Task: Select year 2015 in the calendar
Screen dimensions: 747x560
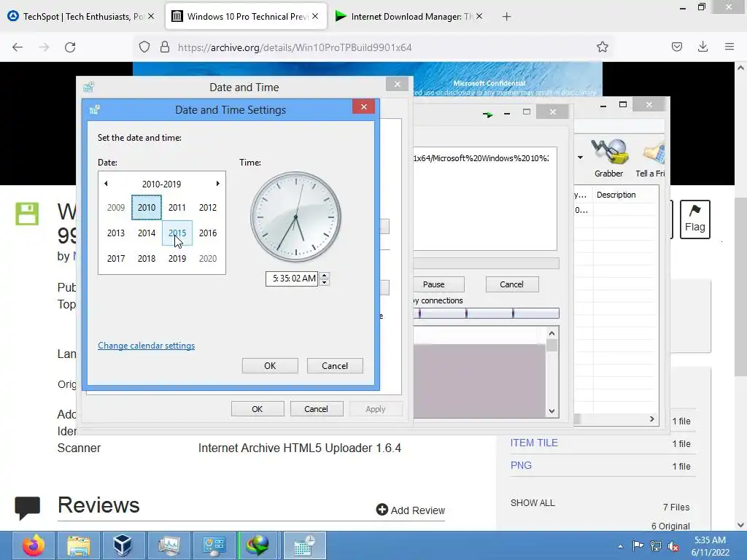Action: pos(177,233)
